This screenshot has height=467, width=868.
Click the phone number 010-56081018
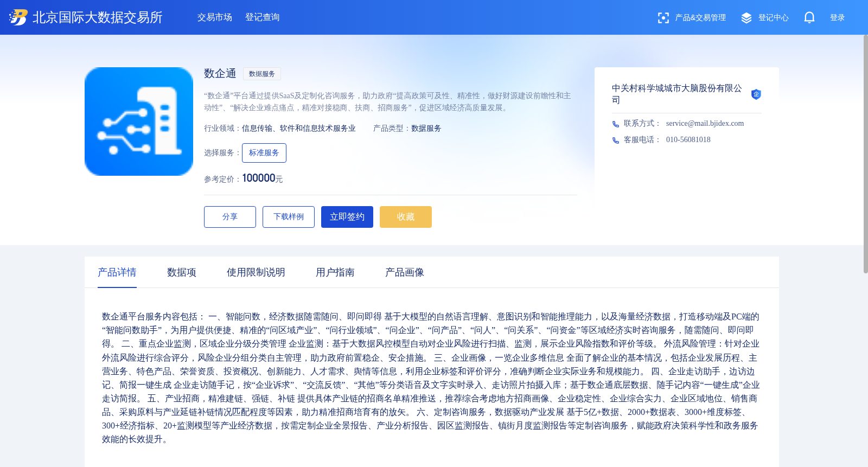coord(688,140)
